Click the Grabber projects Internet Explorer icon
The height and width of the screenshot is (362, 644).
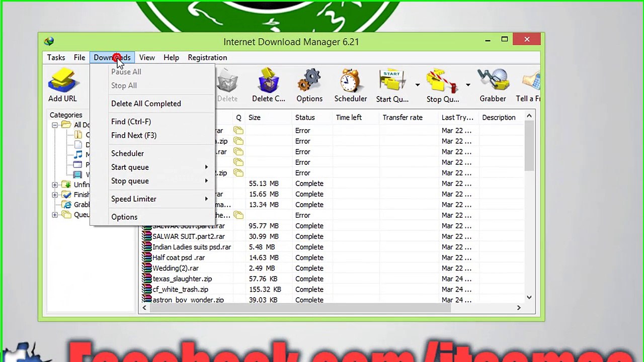[66, 205]
